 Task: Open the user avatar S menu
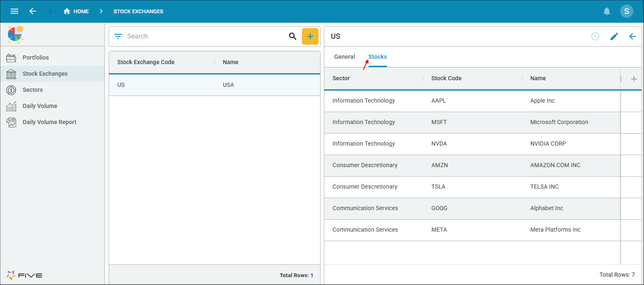coord(627,11)
